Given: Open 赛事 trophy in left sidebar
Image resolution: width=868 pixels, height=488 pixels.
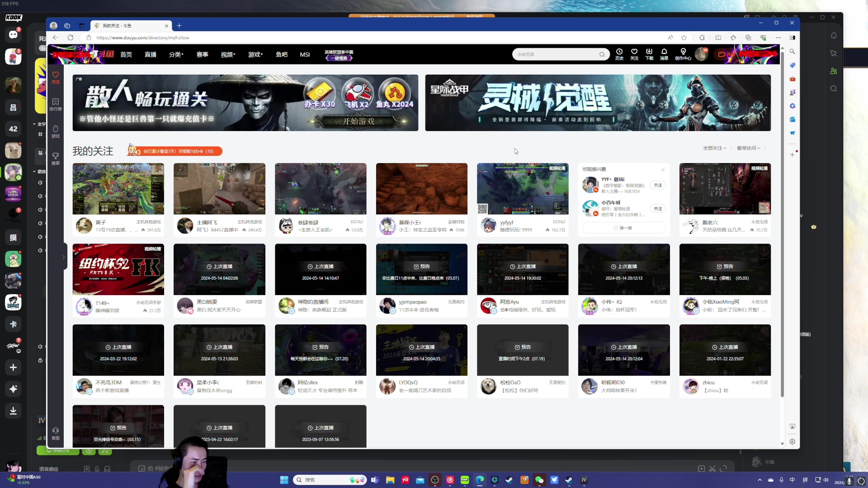Looking at the screenshot, I should point(56,159).
